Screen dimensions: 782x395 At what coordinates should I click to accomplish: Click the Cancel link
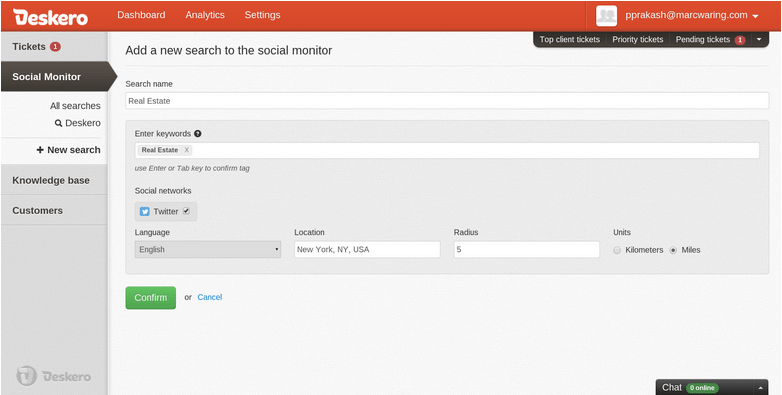(x=209, y=297)
